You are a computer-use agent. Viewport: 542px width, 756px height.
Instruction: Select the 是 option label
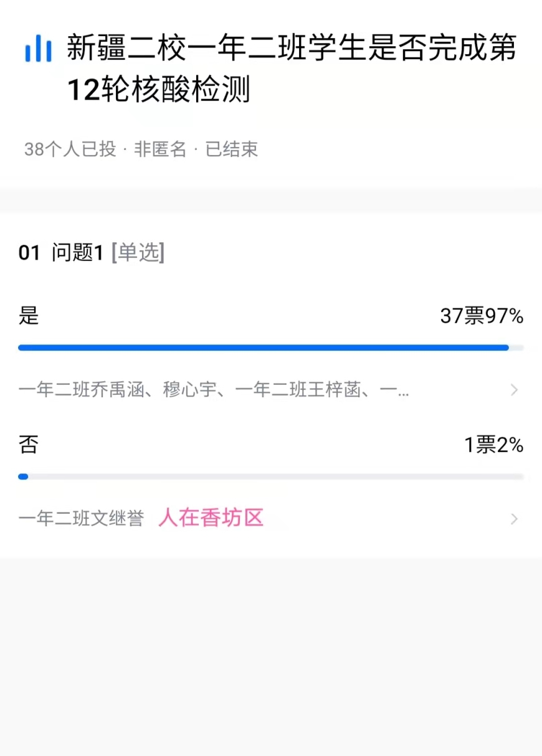29,316
